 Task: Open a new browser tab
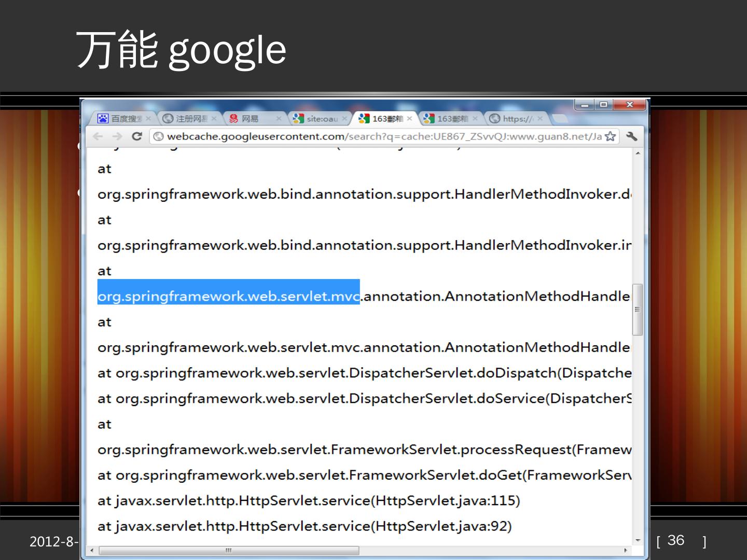[559, 119]
